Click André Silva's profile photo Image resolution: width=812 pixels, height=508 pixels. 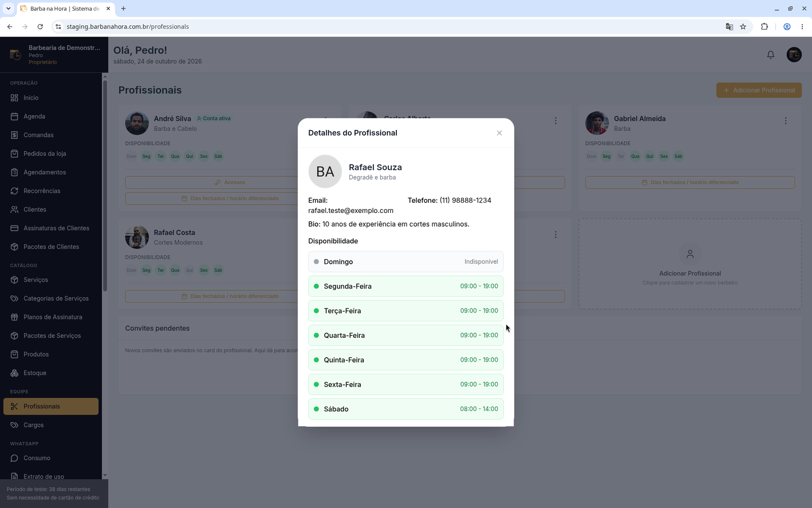pyautogui.click(x=137, y=123)
